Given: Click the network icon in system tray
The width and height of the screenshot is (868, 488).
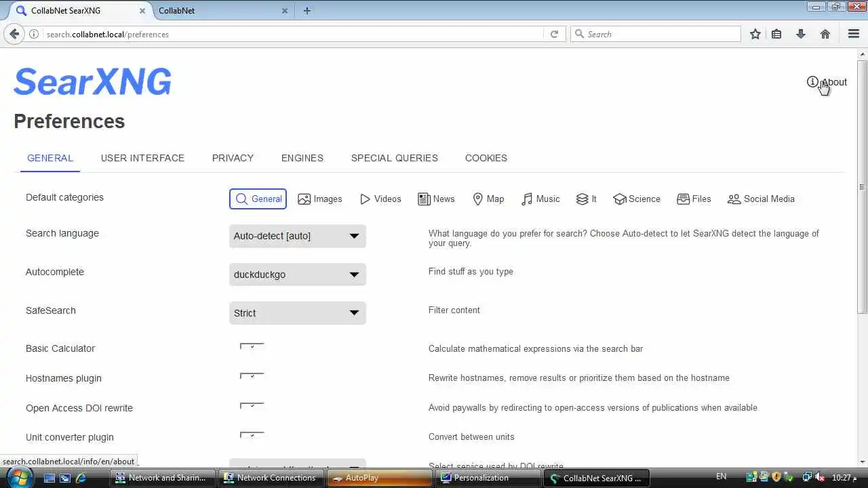Looking at the screenshot, I should pos(807,477).
